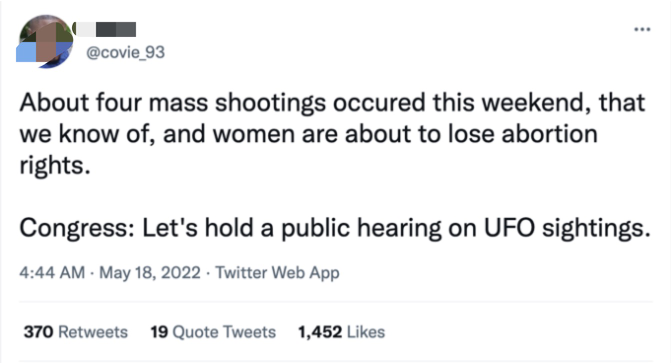Select the quote tweet count number 19
Screen dimensions: 672x363
point(159,332)
